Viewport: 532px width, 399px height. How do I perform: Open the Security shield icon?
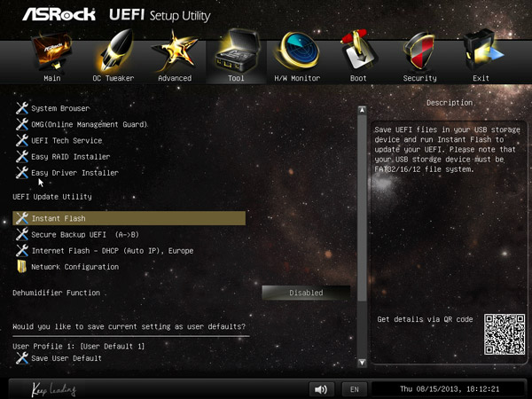419,51
